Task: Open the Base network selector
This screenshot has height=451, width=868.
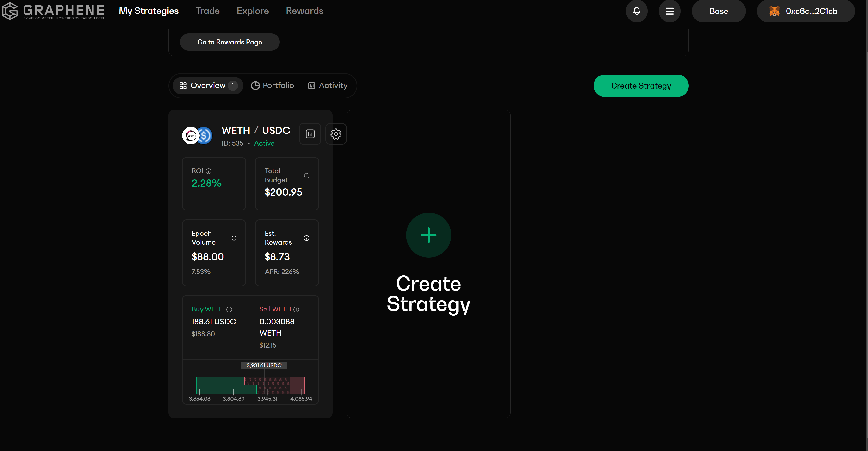Action: point(718,11)
